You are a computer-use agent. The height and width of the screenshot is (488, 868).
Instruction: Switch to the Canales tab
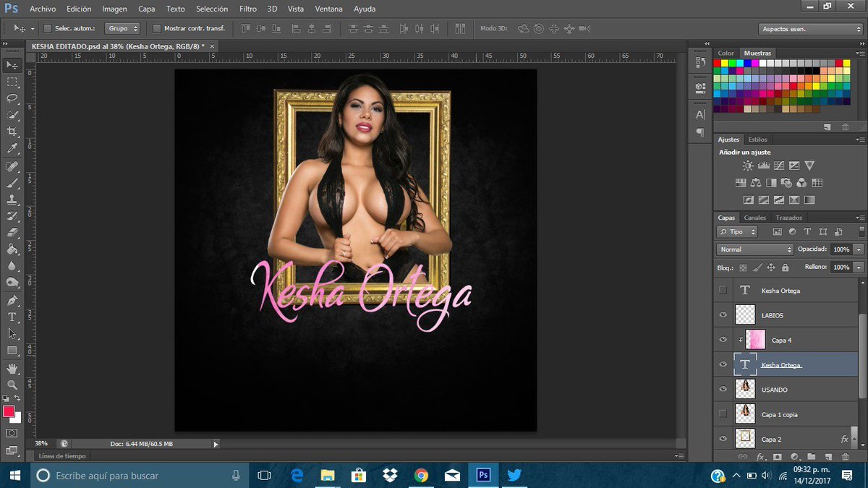click(754, 218)
